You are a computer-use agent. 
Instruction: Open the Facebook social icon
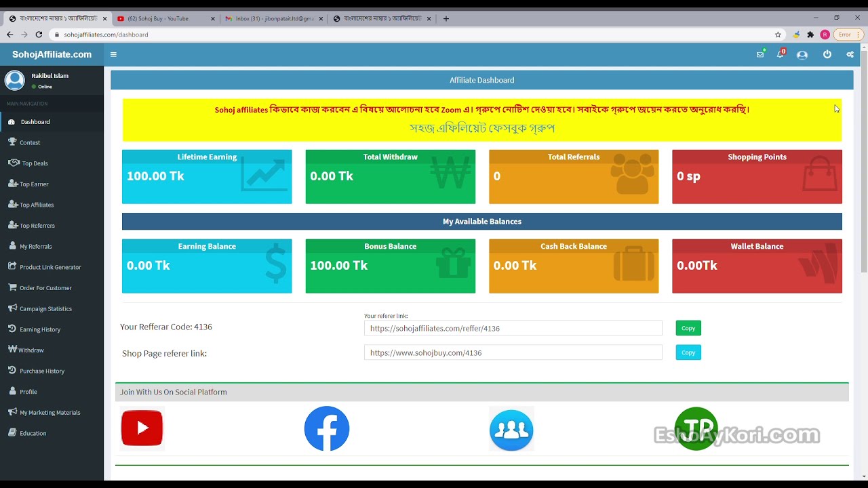point(326,428)
